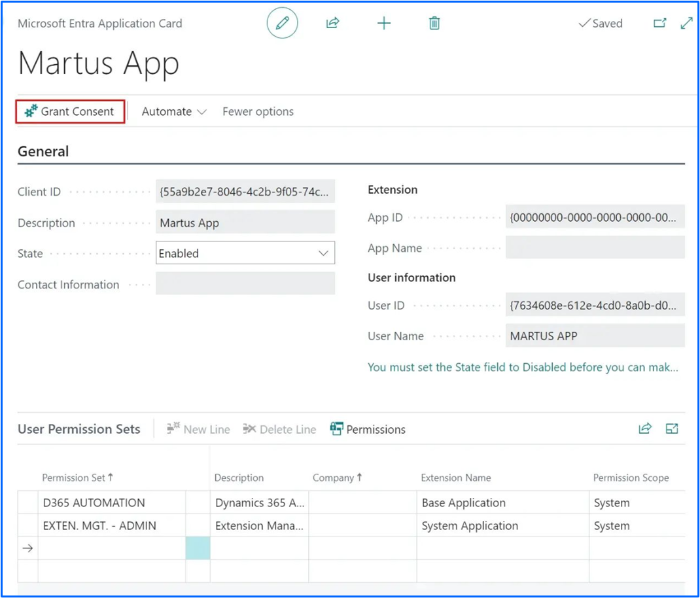Click the Contact Information field
700x598 pixels.
point(245,284)
